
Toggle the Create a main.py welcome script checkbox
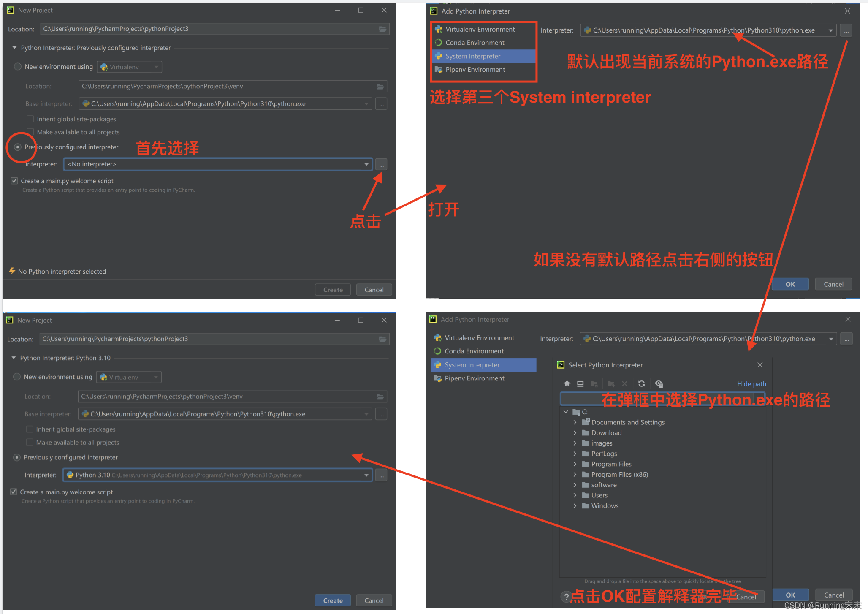point(14,181)
